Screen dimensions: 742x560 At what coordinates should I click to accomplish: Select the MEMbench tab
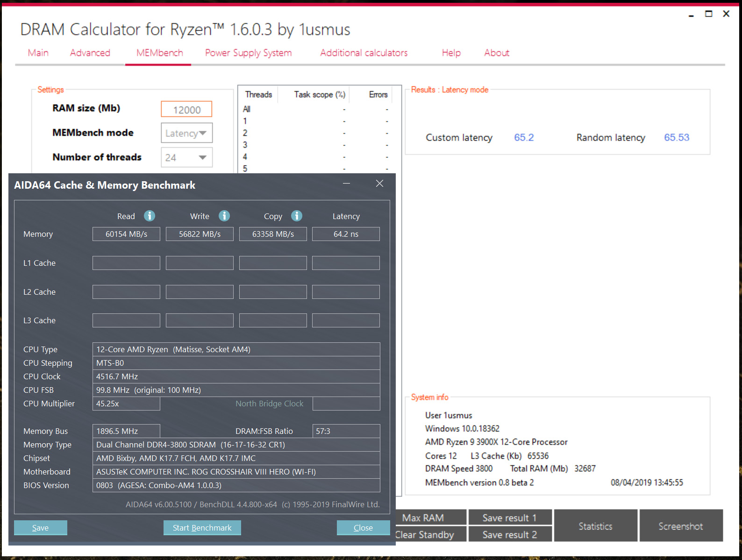coord(160,53)
